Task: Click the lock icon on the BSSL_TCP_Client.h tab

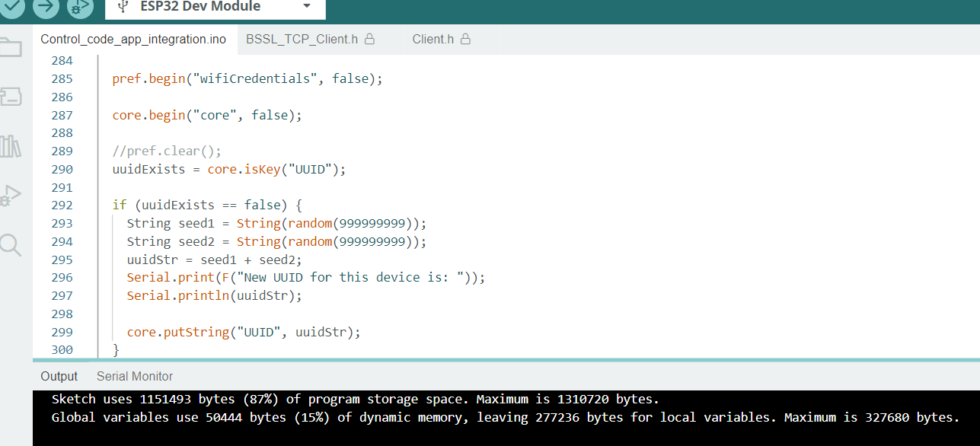Action: 370,39
